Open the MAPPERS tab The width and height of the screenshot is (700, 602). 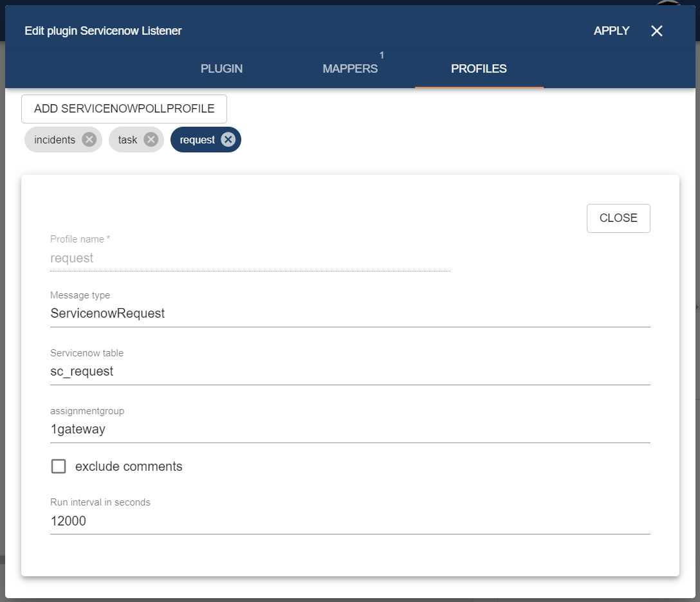[350, 69]
